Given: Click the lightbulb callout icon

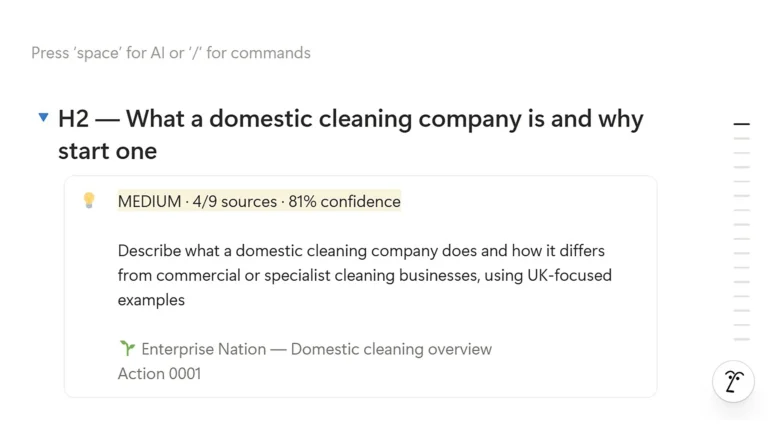Looking at the screenshot, I should 89,200.
